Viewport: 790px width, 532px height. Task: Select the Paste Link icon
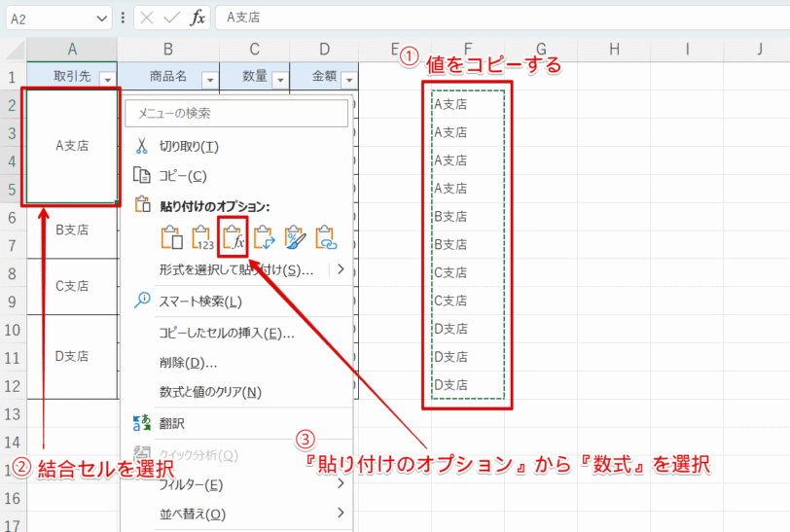(326, 237)
